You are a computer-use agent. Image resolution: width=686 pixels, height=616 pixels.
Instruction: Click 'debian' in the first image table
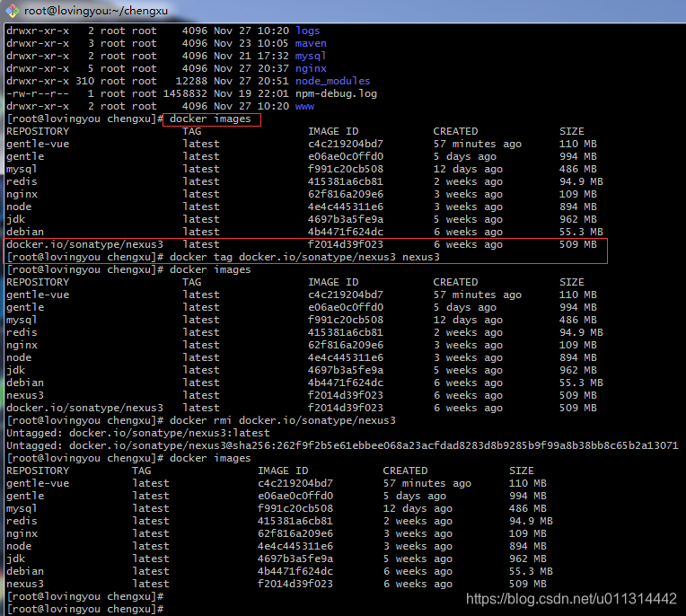[x=25, y=232]
